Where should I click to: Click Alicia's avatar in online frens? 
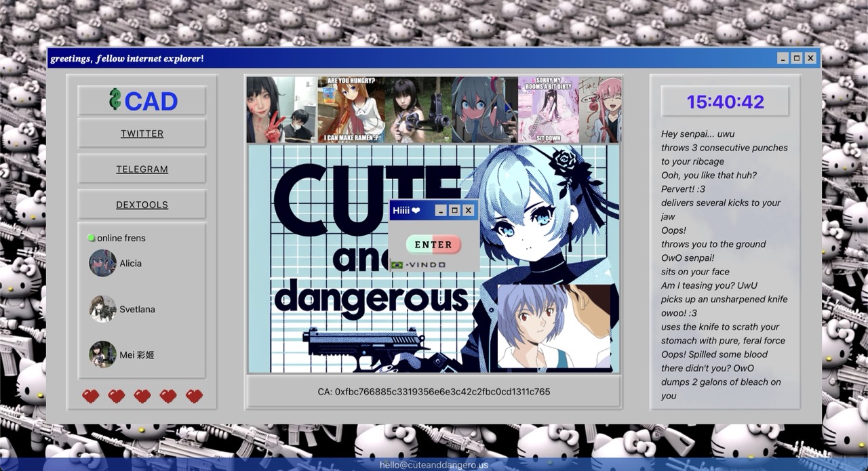coord(102,263)
